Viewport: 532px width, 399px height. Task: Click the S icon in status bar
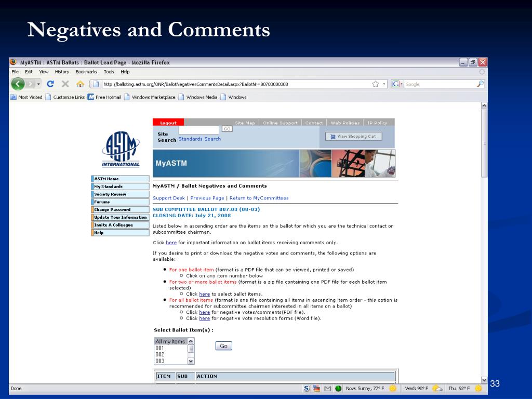[307, 389]
